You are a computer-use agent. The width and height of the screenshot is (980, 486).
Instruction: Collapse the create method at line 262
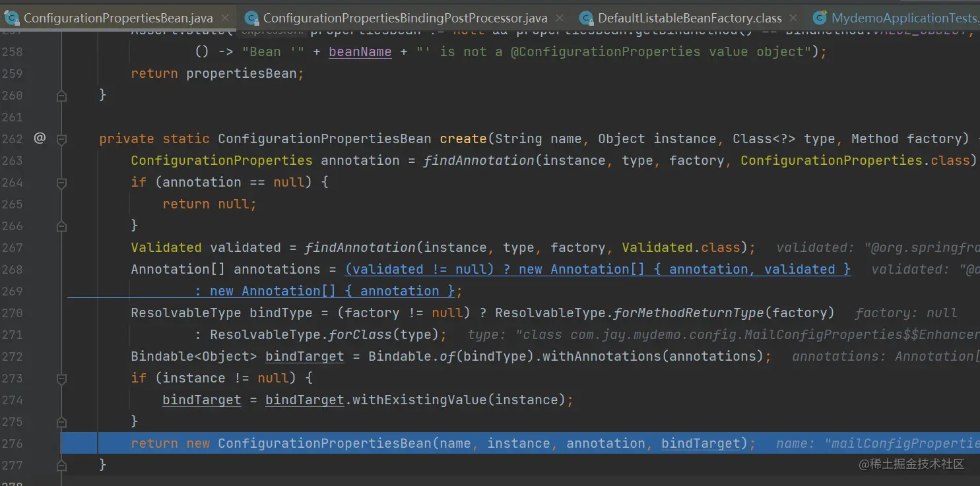click(x=61, y=139)
